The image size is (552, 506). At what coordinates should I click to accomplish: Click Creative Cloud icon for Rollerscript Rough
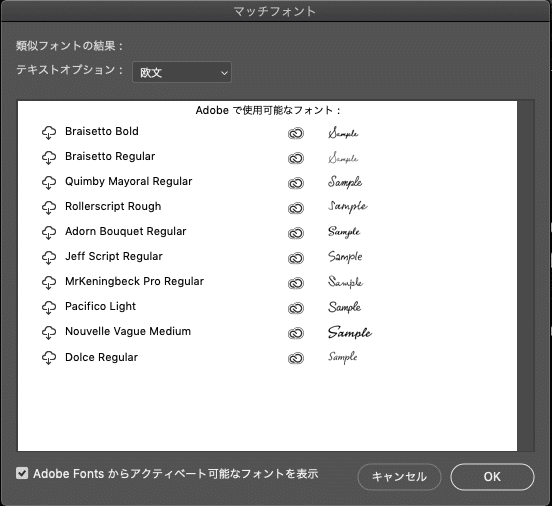point(296,208)
